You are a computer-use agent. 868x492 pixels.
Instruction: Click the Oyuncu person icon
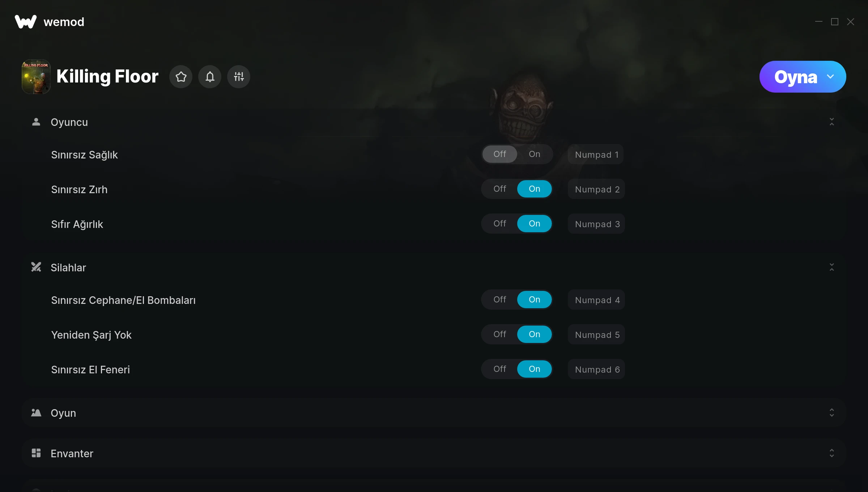tap(36, 122)
